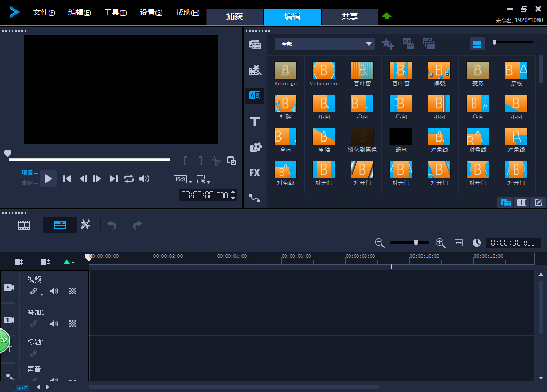Screen dimensions: 547x392
Task: Zoom in on the timeline
Action: coord(441,243)
